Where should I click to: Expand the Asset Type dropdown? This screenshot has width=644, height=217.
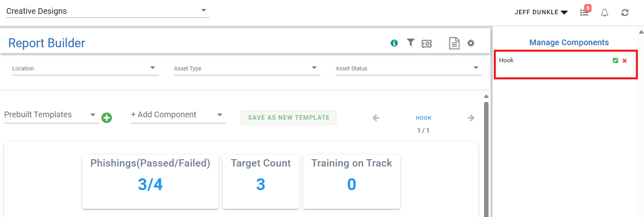[x=247, y=68]
